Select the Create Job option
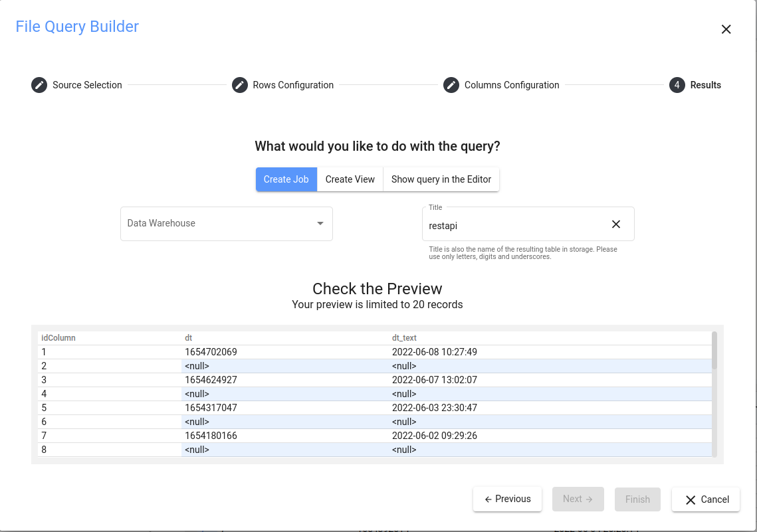757x532 pixels. pos(286,179)
